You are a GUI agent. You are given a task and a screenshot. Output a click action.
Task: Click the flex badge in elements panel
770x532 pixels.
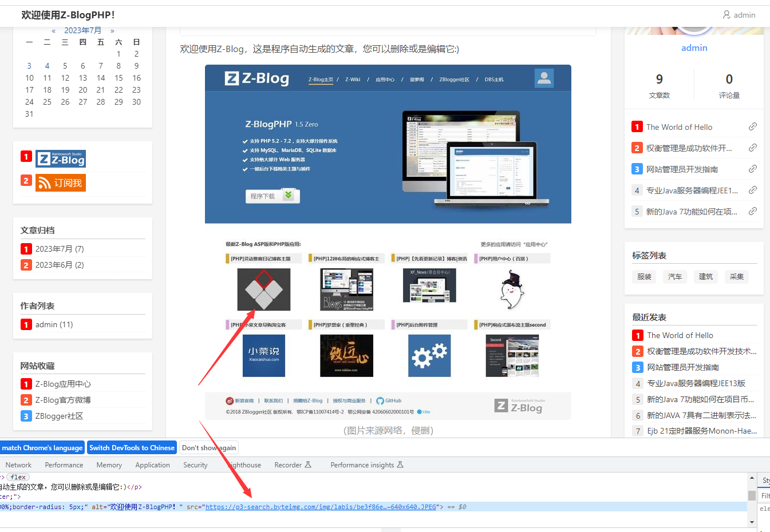pyautogui.click(x=18, y=477)
